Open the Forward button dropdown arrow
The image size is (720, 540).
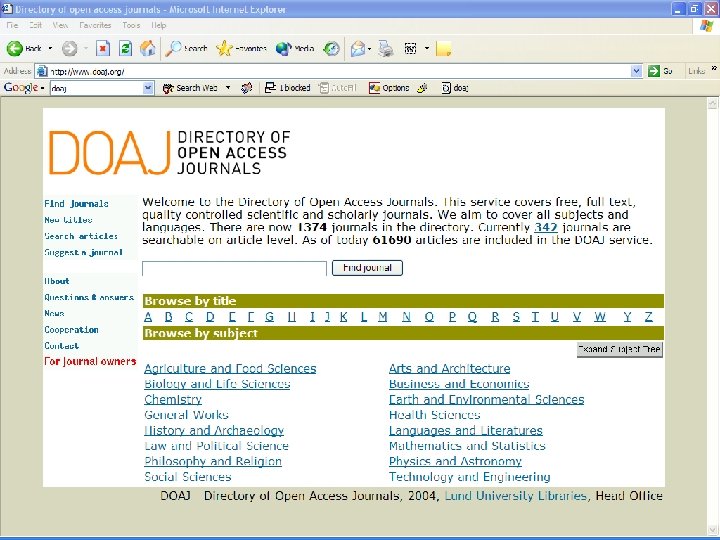tap(86, 48)
